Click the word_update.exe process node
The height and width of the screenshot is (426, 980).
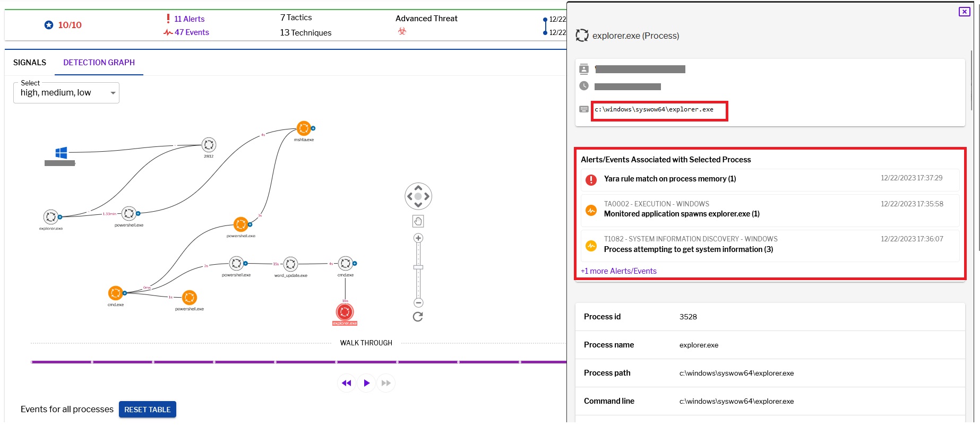(x=290, y=264)
